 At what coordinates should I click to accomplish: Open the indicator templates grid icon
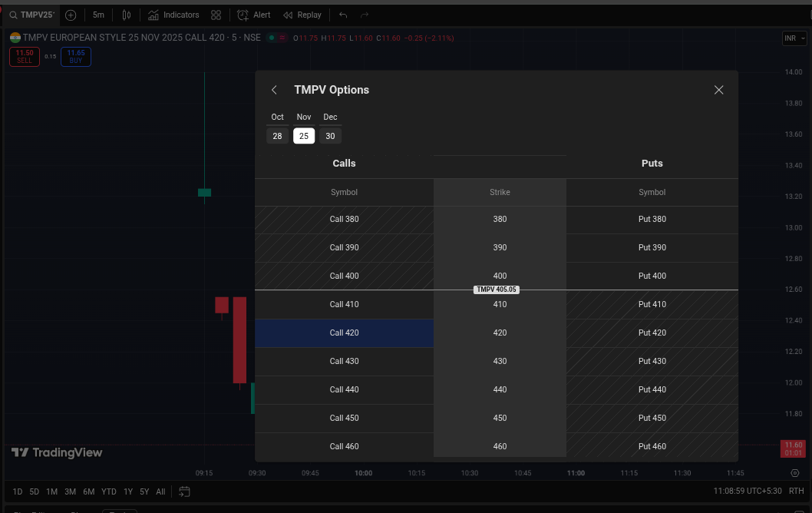pyautogui.click(x=216, y=15)
